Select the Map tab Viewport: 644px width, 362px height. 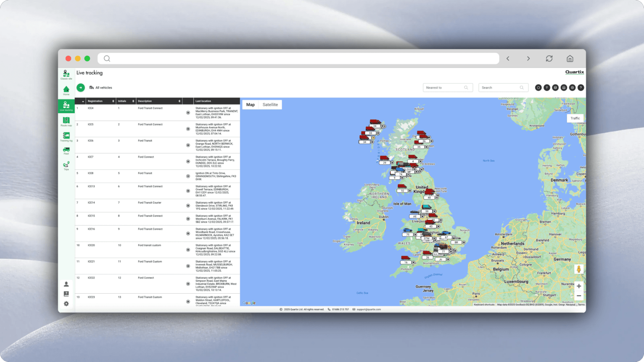pyautogui.click(x=250, y=104)
